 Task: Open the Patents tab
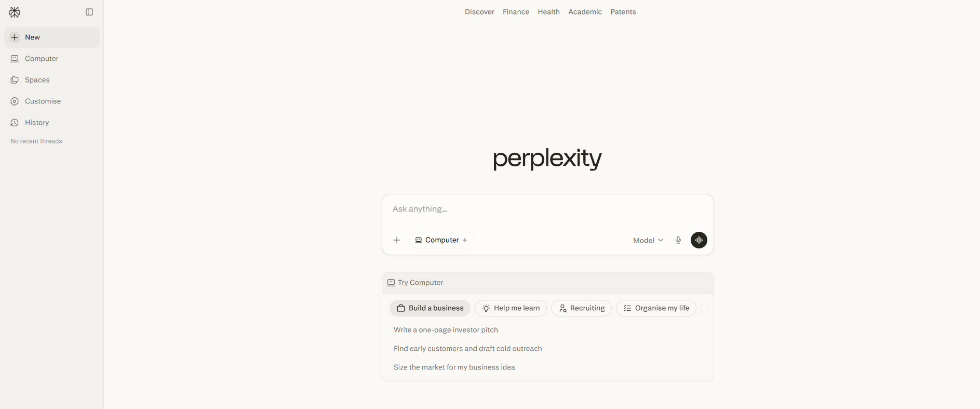(x=623, y=12)
